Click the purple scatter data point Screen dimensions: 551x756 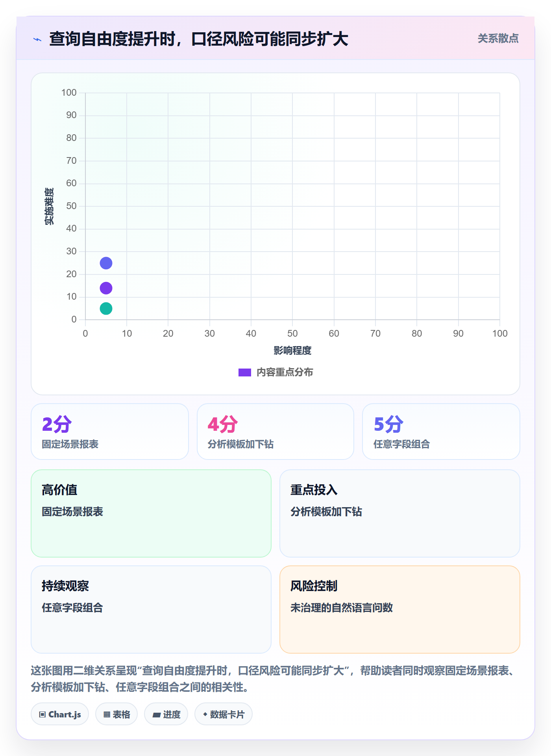106,288
